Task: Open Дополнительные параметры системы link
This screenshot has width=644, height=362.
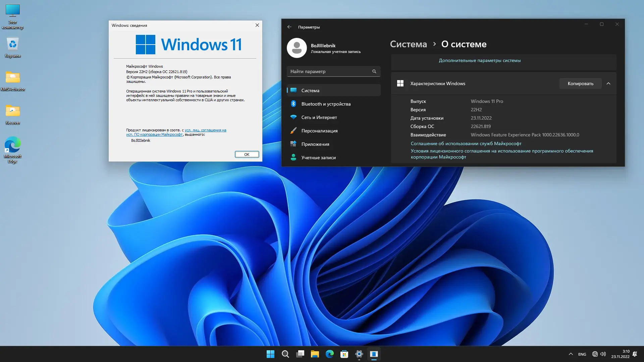Action: pos(480,61)
